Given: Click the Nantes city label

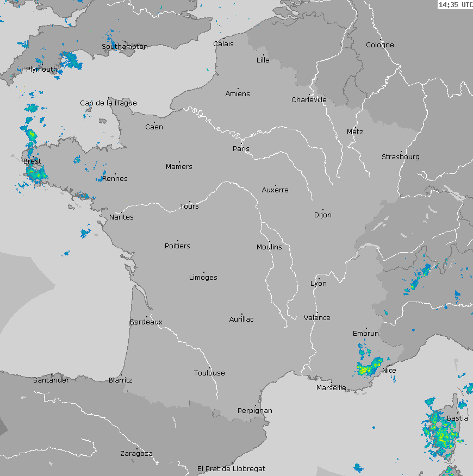Looking at the screenshot, I should [121, 217].
